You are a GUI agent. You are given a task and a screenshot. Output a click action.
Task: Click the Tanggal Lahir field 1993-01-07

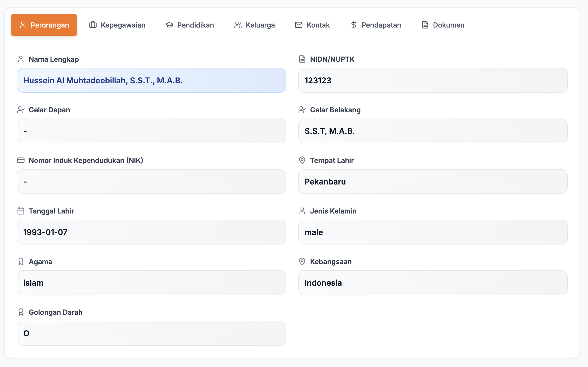151,232
